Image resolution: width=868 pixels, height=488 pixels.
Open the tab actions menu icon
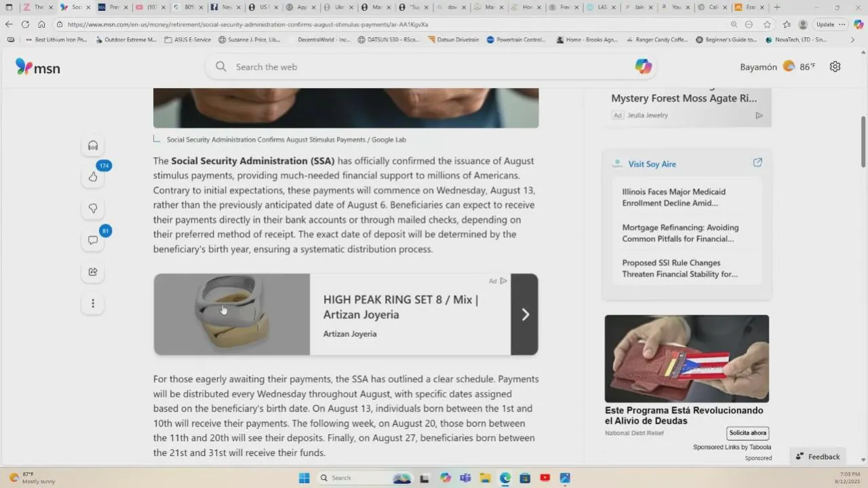(9, 7)
